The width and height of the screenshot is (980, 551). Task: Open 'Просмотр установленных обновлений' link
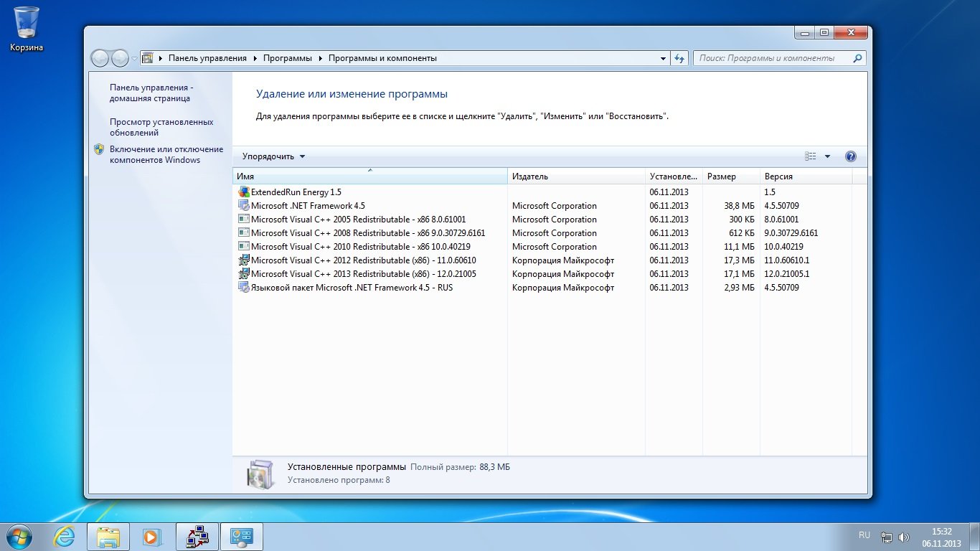pos(161,127)
